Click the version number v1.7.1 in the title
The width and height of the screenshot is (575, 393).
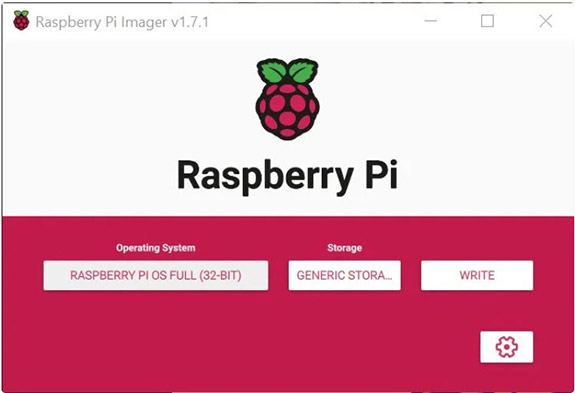[190, 22]
